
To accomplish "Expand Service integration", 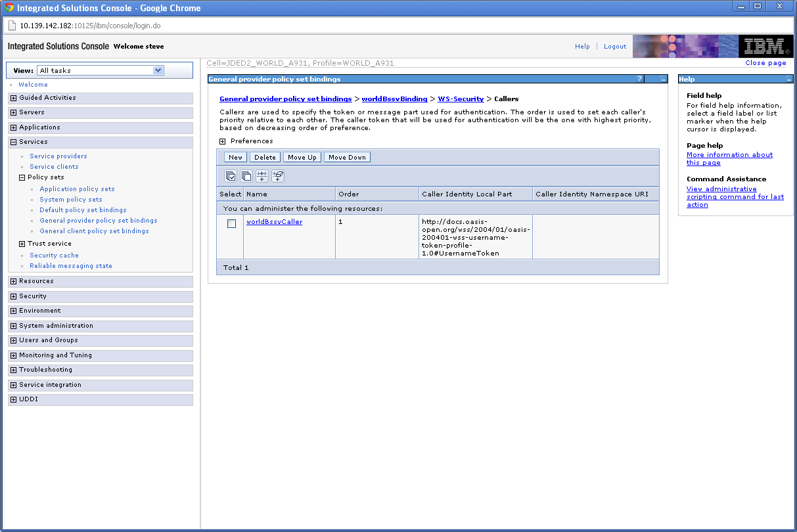I will pos(14,385).
